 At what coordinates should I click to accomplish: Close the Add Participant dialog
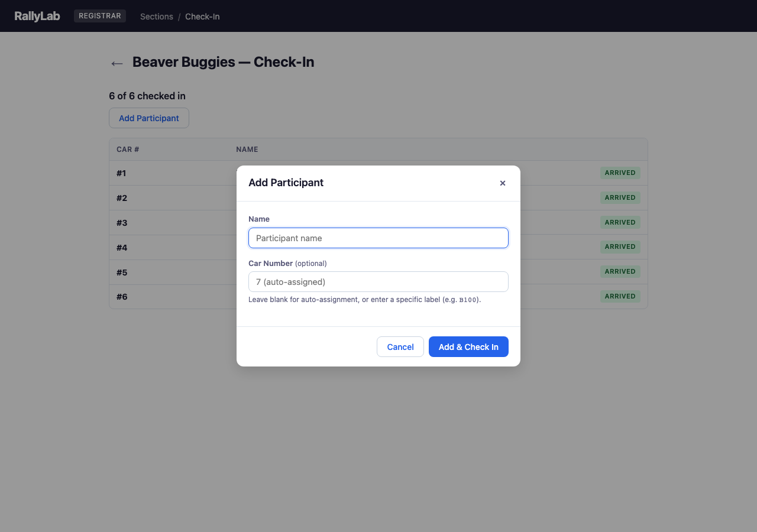pos(503,183)
